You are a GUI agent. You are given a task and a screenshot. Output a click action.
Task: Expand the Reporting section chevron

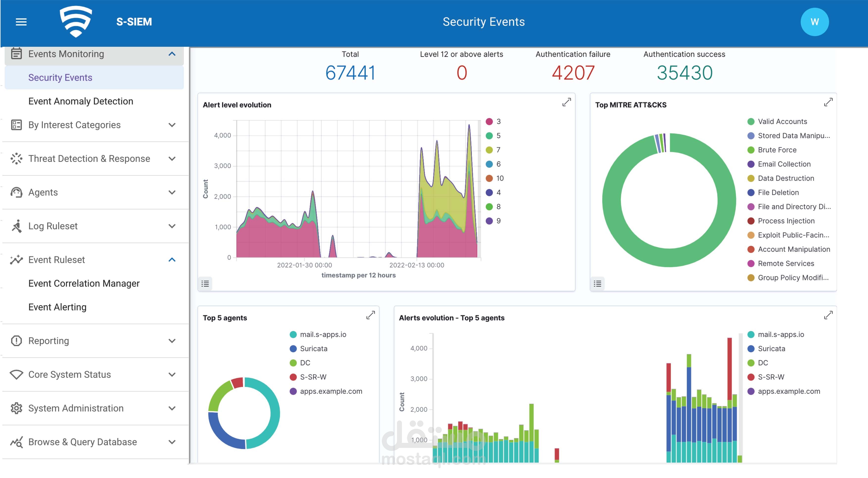tap(172, 341)
